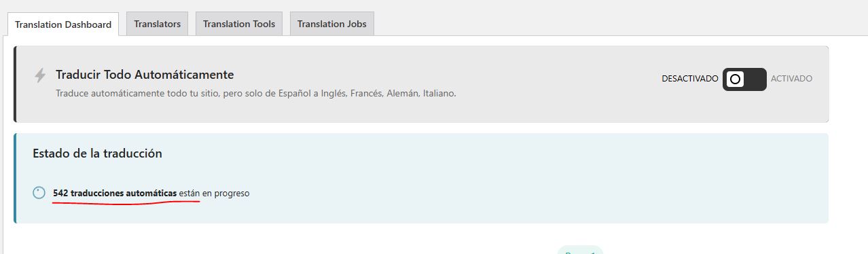Click the white knob inside the switch

coord(734,79)
